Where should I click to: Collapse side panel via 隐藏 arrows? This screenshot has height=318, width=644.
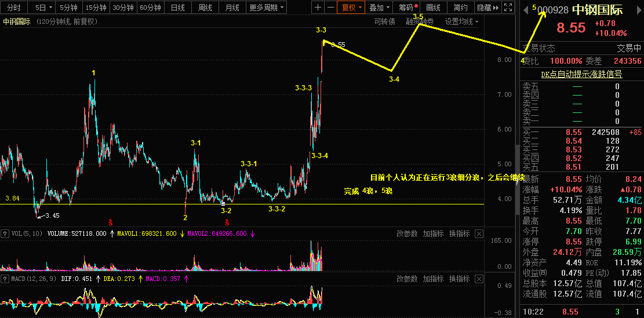(x=487, y=7)
